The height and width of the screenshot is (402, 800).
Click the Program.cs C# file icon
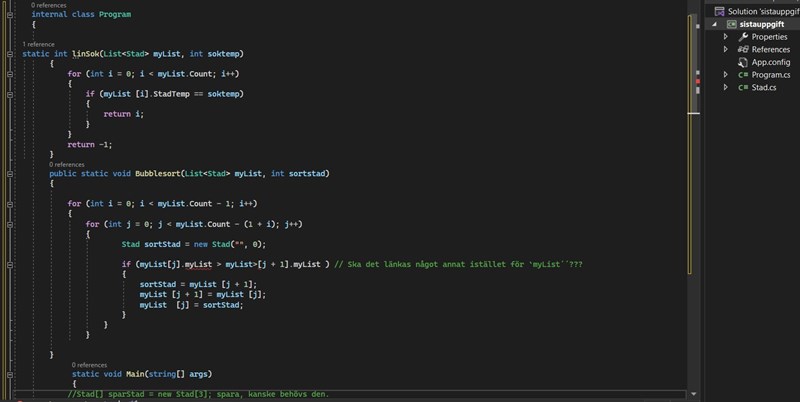pos(743,75)
